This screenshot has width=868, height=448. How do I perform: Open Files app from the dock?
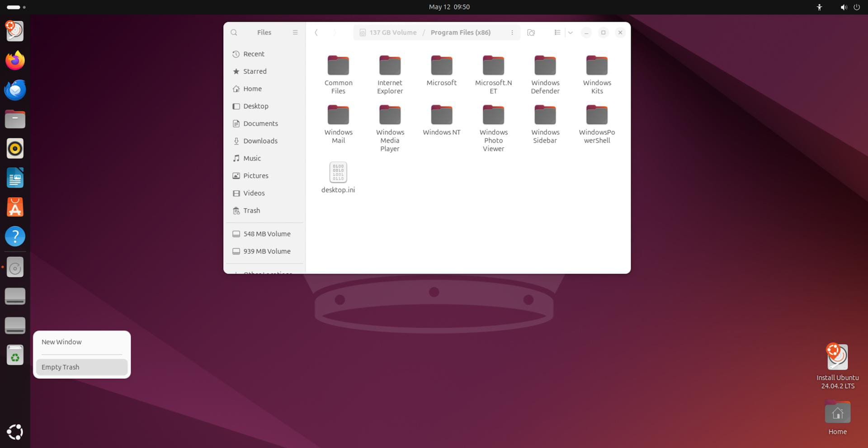(15, 119)
